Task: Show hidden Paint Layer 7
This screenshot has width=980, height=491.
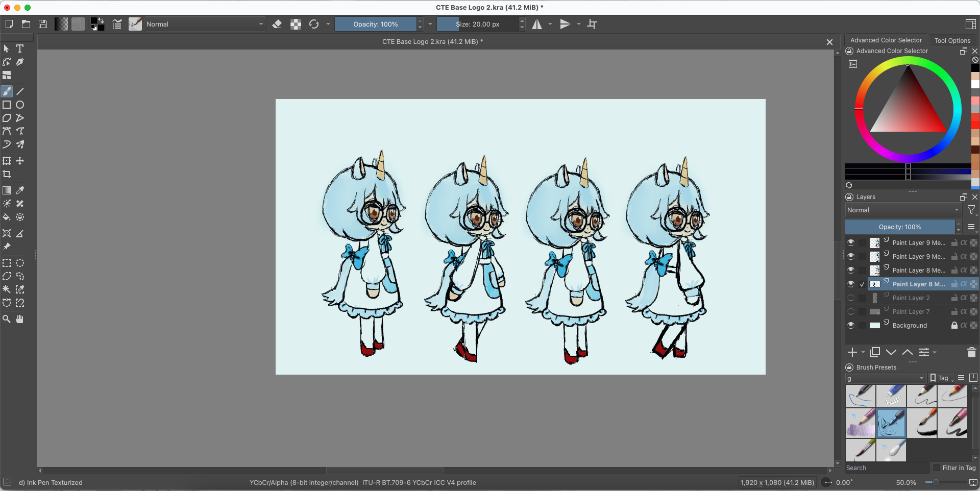Action: click(x=851, y=311)
